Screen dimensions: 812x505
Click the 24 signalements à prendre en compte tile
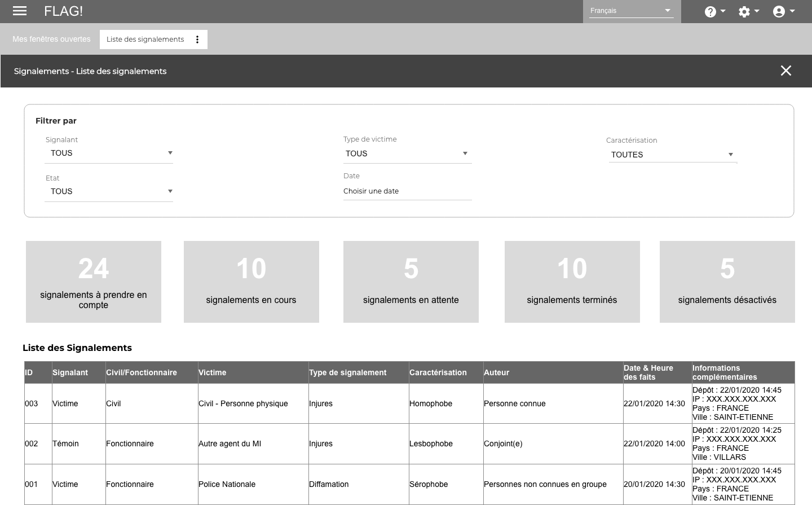pos(94,282)
